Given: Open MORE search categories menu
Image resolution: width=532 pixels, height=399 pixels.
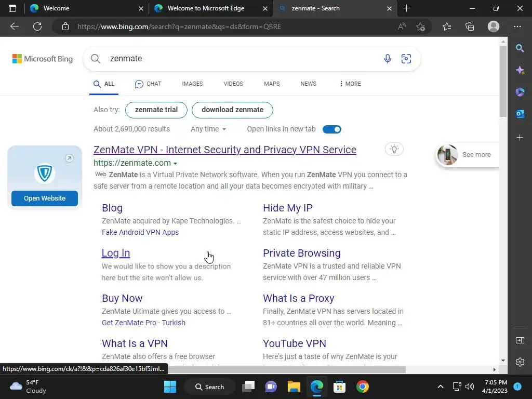Looking at the screenshot, I should tap(350, 84).
